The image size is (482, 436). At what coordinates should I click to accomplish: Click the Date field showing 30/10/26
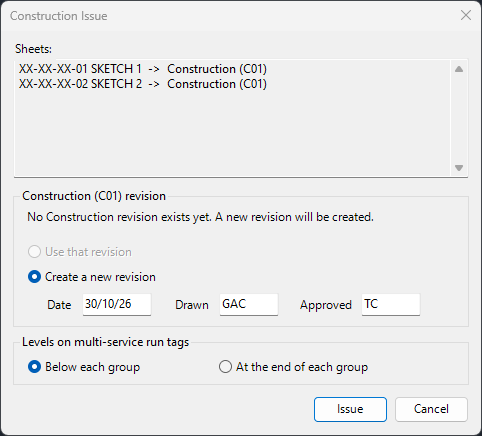click(117, 304)
